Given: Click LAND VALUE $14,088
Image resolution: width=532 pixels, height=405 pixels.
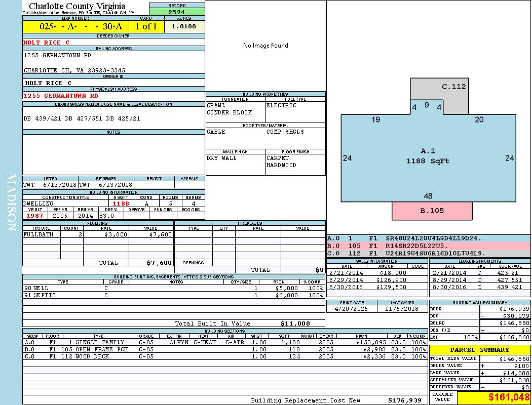Looking at the screenshot, I should tap(516, 373).
